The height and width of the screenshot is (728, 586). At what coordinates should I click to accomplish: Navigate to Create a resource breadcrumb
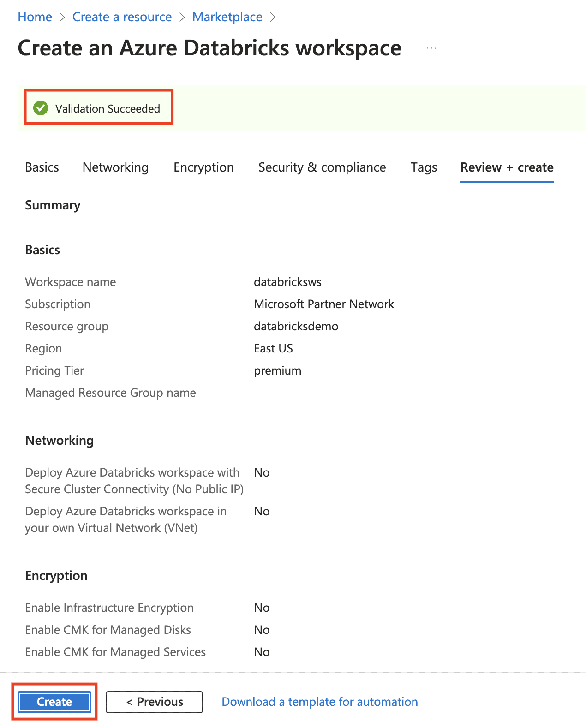tap(122, 17)
